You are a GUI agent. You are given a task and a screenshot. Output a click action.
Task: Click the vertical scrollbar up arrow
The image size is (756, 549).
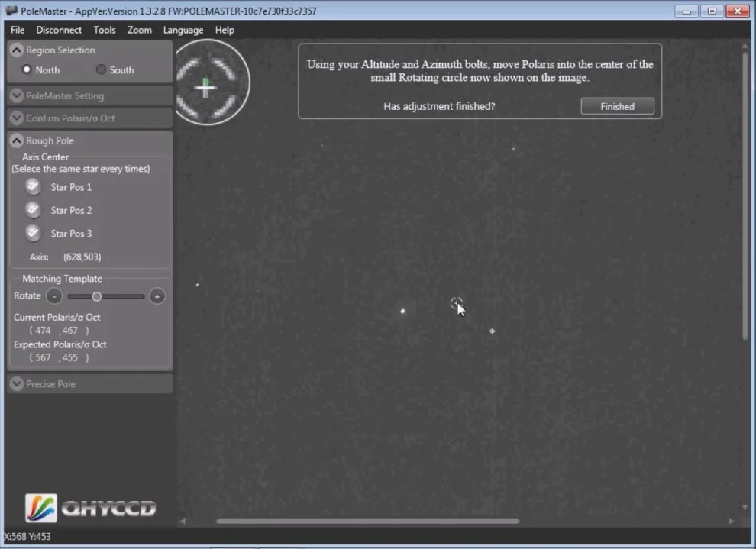745,46
